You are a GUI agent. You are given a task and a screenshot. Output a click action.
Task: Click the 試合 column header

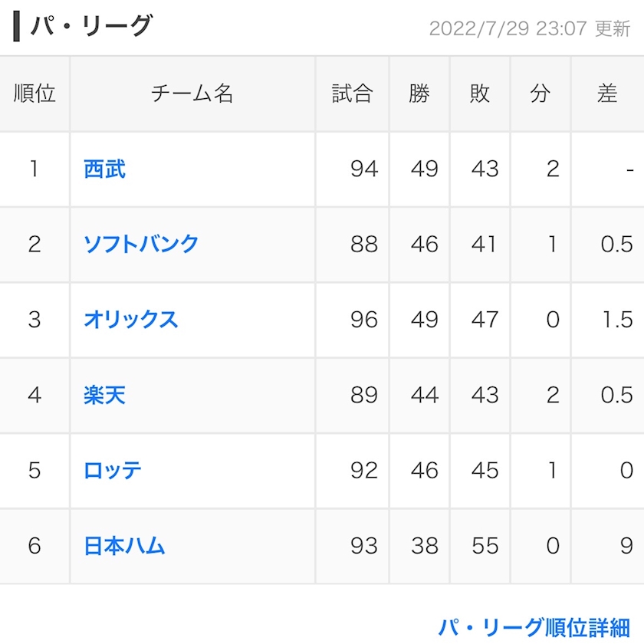352,94
